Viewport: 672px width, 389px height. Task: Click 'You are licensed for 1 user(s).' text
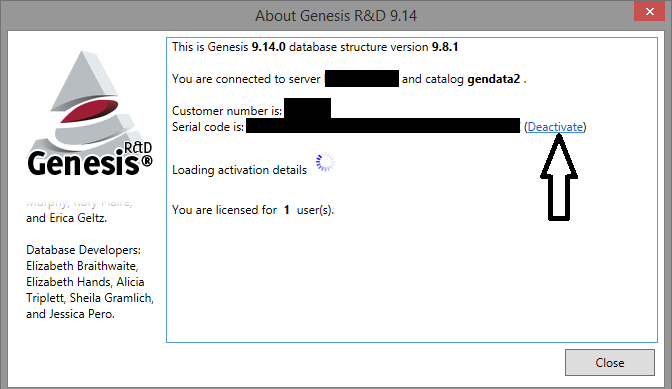point(253,210)
